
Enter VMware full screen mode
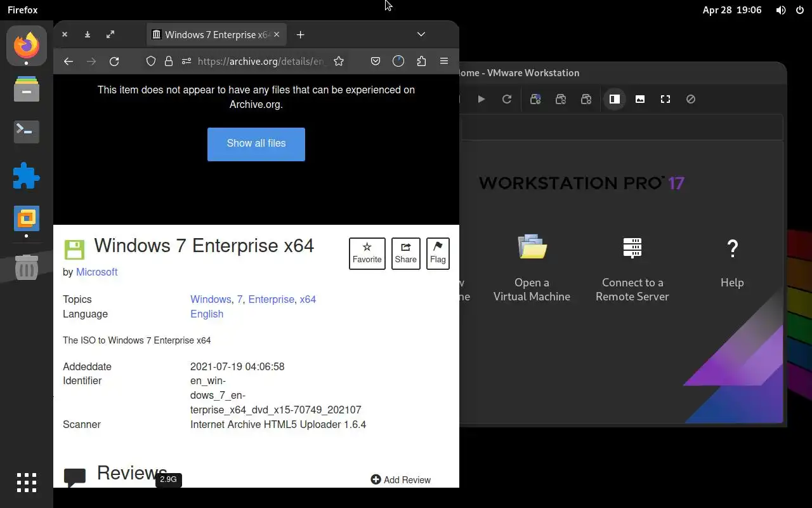tap(665, 99)
